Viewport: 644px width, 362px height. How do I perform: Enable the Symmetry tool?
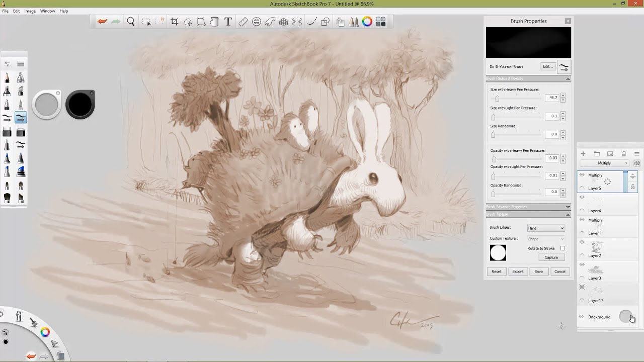coord(297,22)
